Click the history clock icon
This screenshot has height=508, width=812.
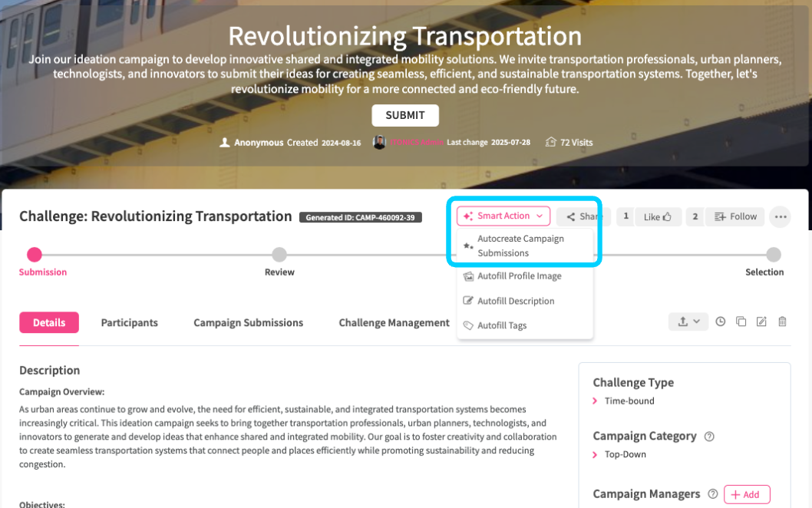point(721,322)
